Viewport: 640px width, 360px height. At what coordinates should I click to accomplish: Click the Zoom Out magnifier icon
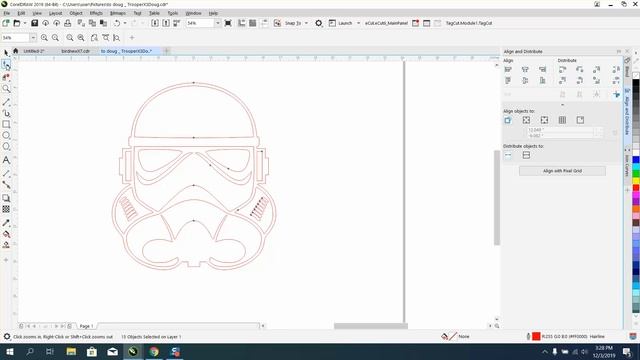click(55, 38)
